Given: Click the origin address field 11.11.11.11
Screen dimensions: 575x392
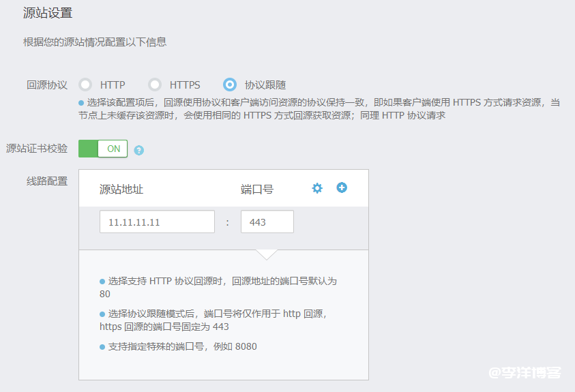Looking at the screenshot, I should tap(157, 222).
